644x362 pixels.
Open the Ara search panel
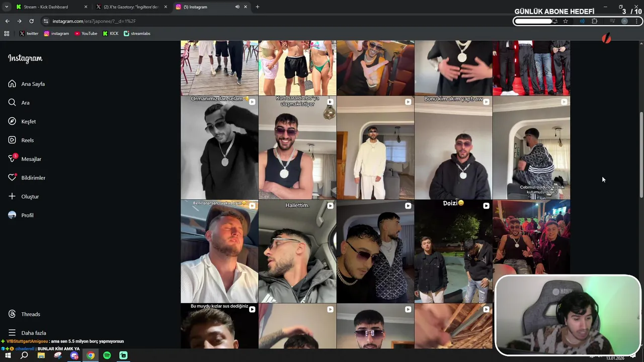point(19,103)
